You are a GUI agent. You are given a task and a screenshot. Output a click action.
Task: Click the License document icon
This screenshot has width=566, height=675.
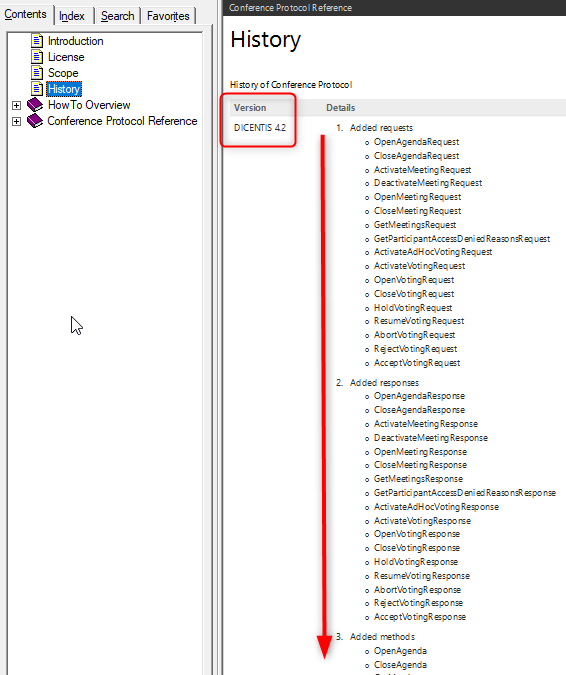tap(37, 57)
